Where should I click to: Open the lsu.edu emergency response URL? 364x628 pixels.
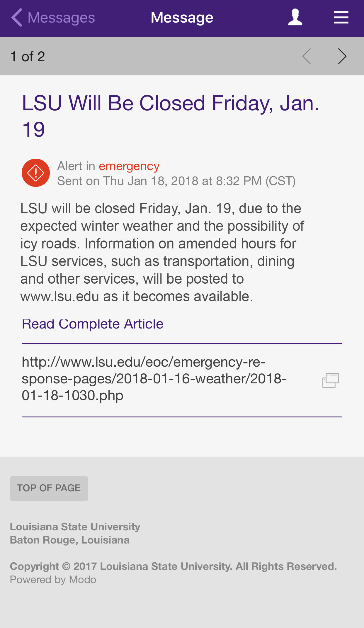(154, 379)
